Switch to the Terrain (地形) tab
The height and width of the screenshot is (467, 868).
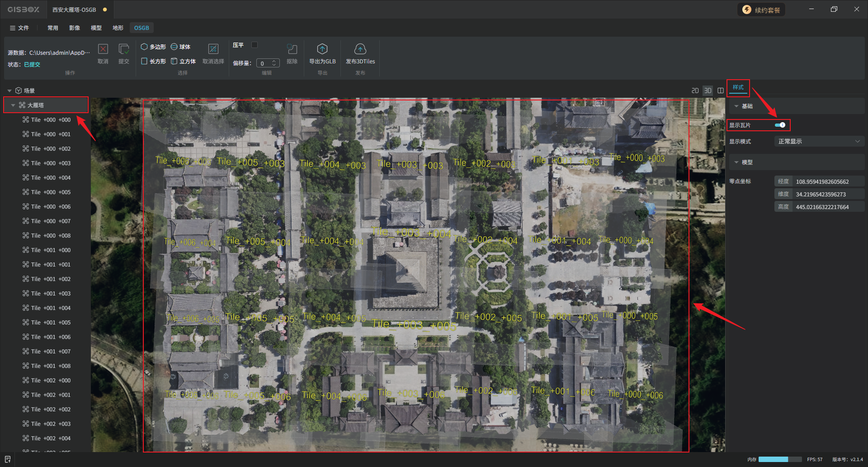[x=118, y=28]
